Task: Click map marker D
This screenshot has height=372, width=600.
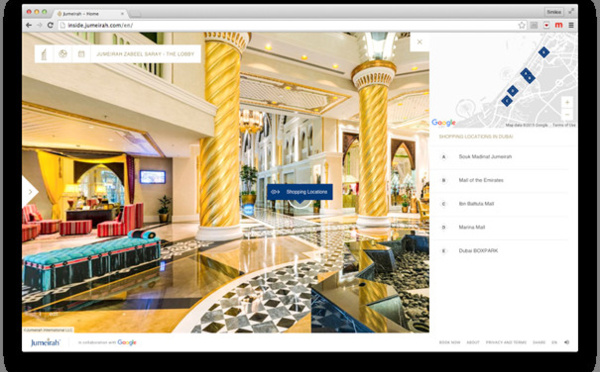Action: click(512, 91)
